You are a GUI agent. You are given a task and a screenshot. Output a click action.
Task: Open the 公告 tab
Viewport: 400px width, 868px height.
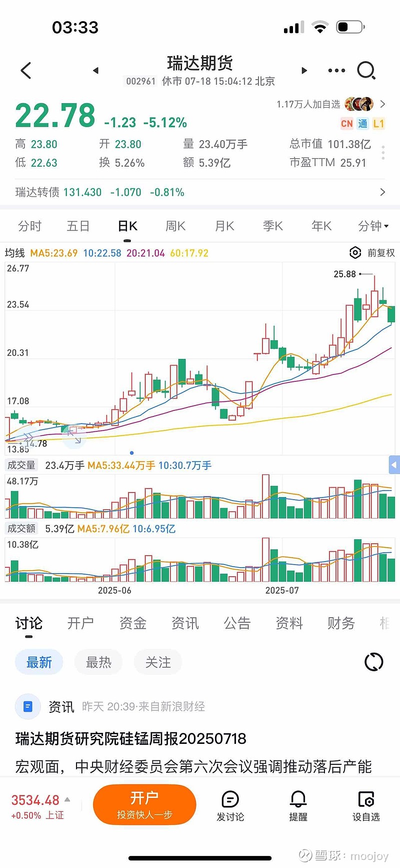pyautogui.click(x=237, y=623)
